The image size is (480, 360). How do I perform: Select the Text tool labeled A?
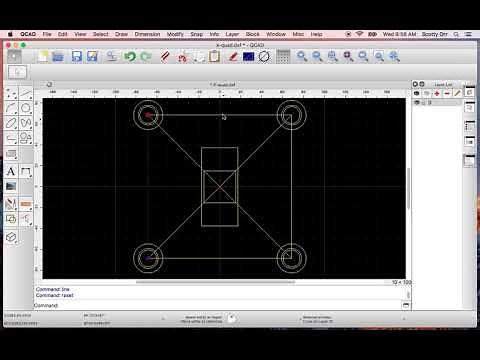click(11, 171)
